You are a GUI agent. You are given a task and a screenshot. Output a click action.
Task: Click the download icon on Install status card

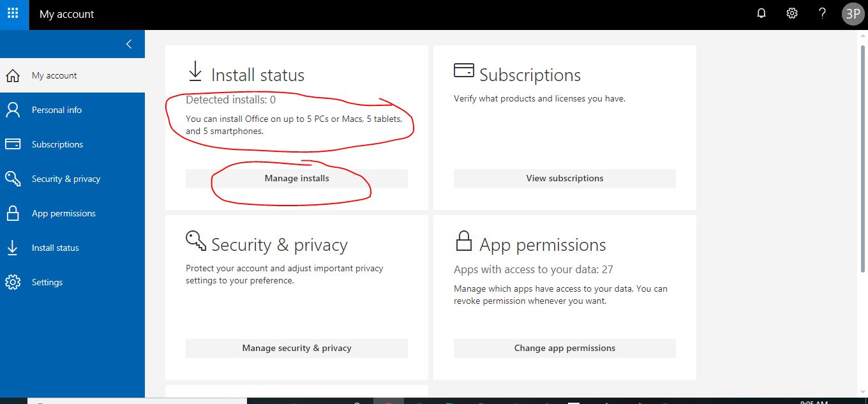[x=195, y=71]
